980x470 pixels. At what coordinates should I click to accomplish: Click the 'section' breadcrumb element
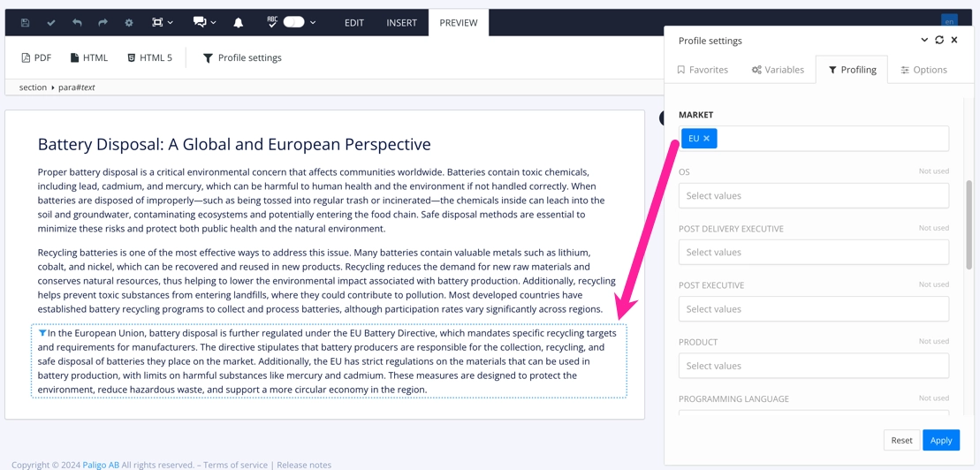tap(33, 87)
